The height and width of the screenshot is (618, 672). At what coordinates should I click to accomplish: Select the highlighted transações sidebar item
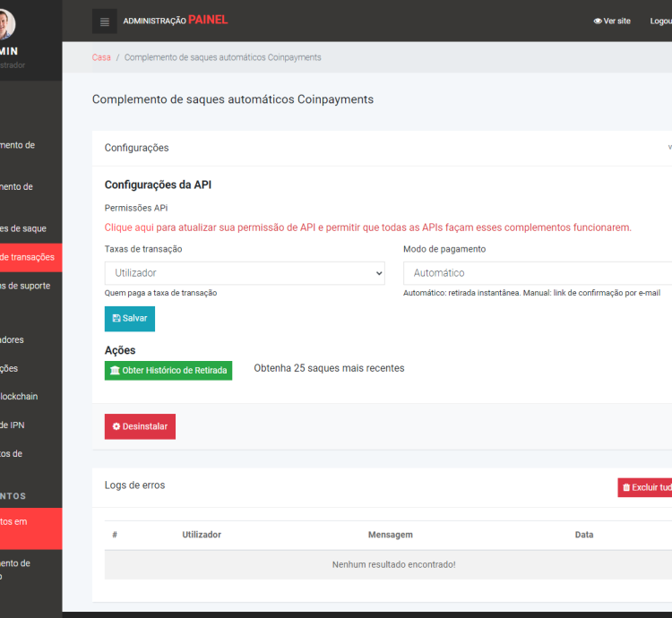(x=29, y=257)
